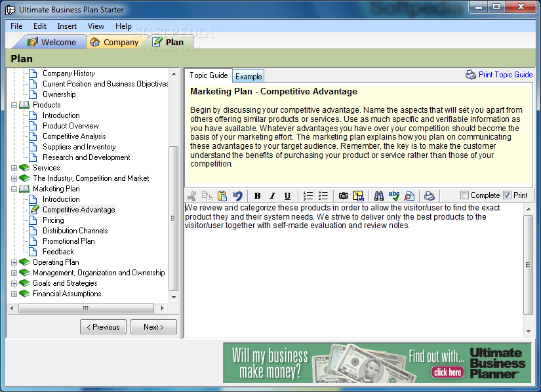
Task: Click the green Operating Plan book icon
Action: tap(24, 262)
